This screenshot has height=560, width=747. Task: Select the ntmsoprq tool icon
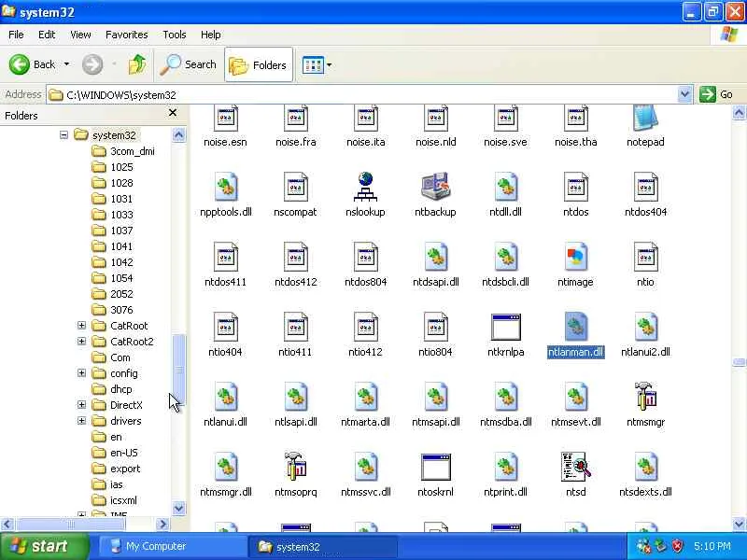(x=295, y=467)
